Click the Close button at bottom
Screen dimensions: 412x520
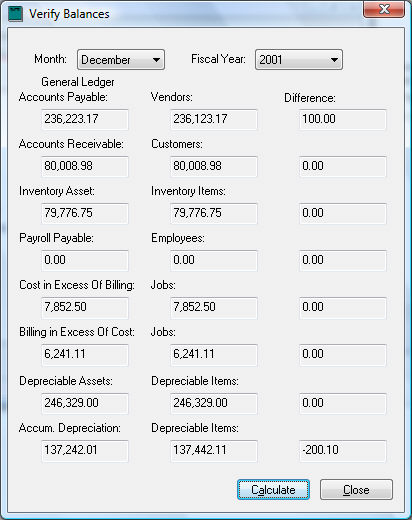[x=356, y=490]
